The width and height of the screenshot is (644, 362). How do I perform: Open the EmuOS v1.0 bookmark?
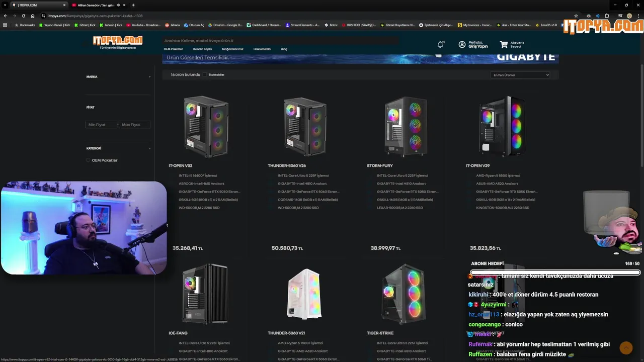tap(546, 25)
